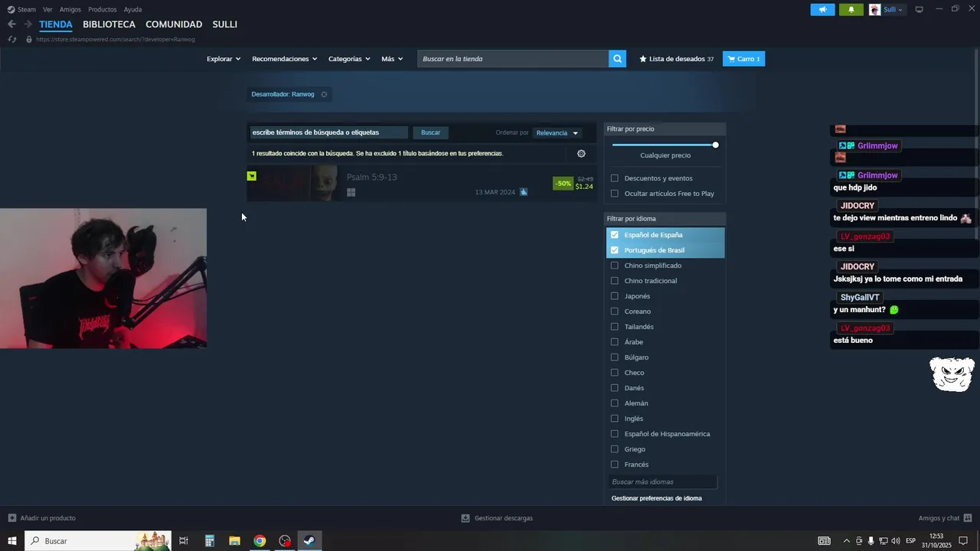Image resolution: width=980 pixels, height=551 pixels.
Task: Check Español de Hispanoamérica filter
Action: 614,434
